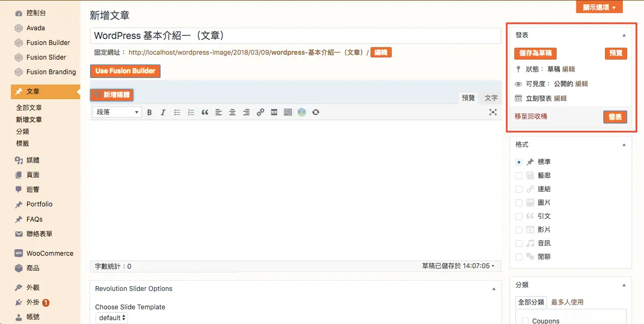Click the Use Fusion Builder button
Image resolution: width=644 pixels, height=324 pixels.
pos(125,71)
